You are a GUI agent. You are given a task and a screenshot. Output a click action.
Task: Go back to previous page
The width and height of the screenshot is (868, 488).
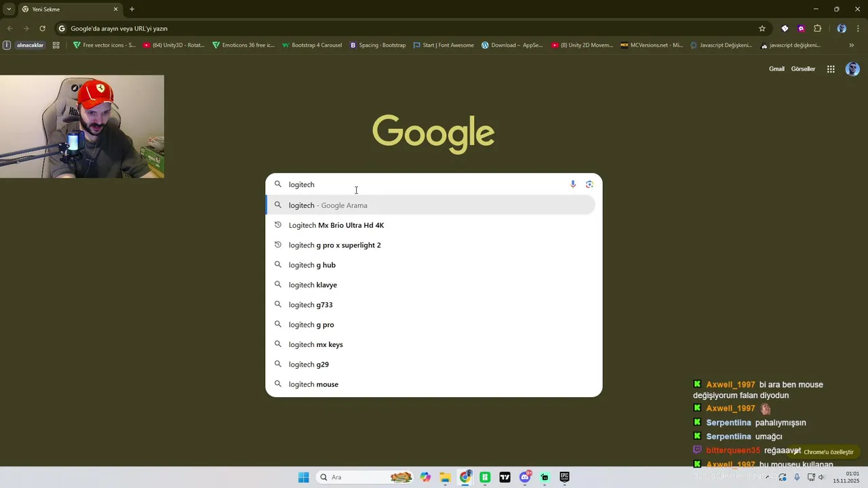tap(9, 28)
